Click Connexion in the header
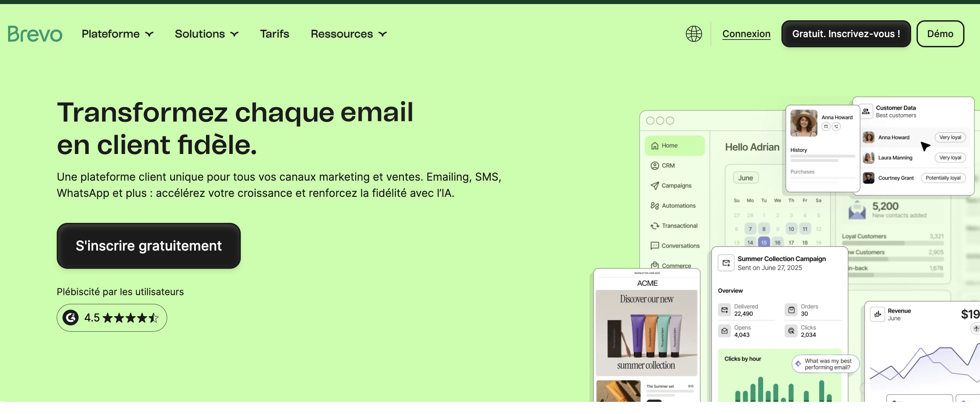The image size is (980, 414). click(746, 33)
